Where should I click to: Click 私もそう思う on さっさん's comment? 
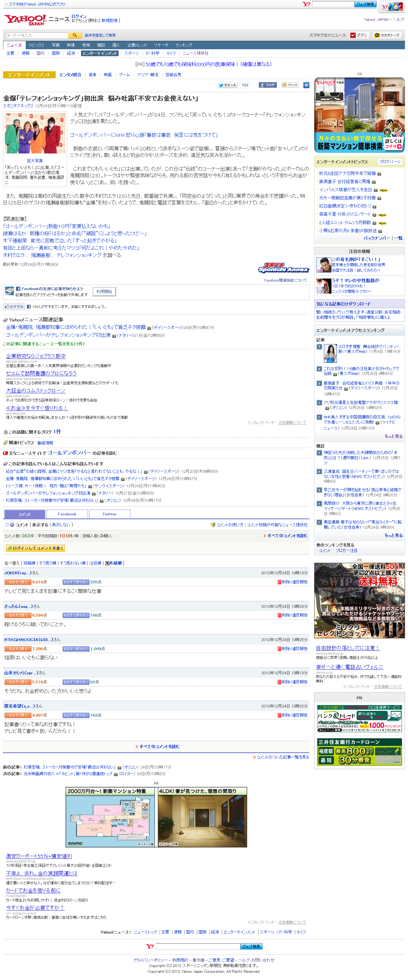18,615
